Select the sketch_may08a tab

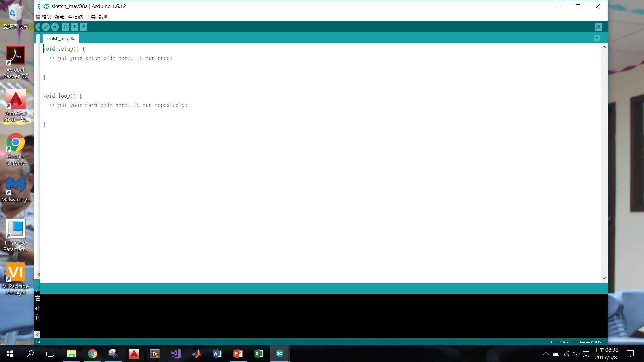tap(61, 39)
